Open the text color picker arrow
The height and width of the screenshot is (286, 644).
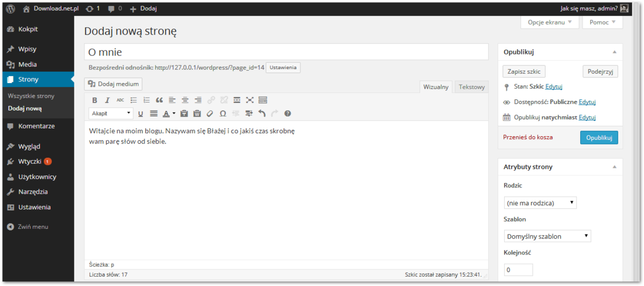(x=174, y=113)
